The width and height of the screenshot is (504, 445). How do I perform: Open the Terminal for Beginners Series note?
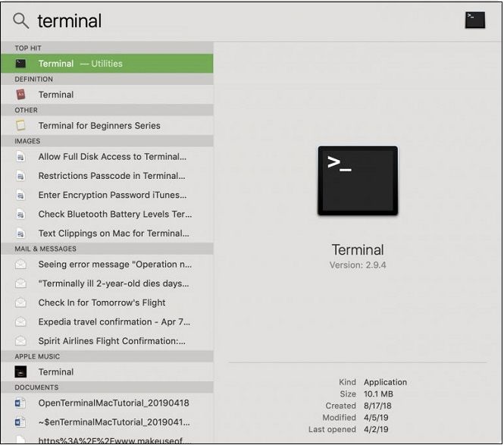click(x=107, y=125)
